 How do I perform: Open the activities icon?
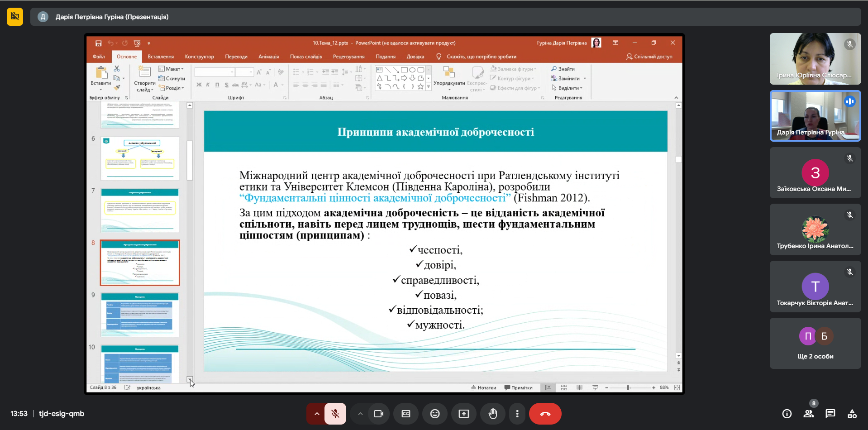852,414
